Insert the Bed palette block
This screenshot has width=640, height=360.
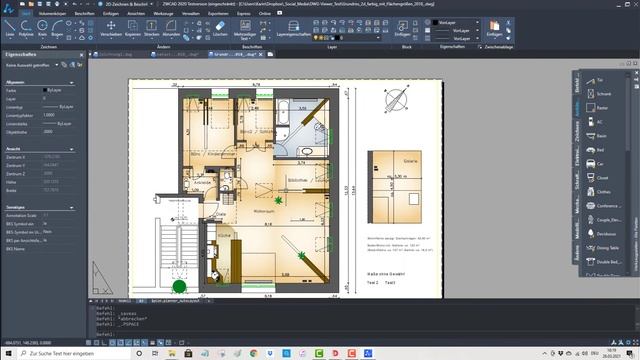coord(595,150)
